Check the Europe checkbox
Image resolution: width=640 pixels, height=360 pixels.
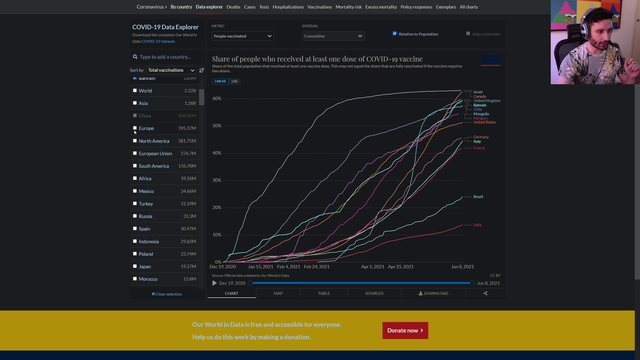coord(135,128)
